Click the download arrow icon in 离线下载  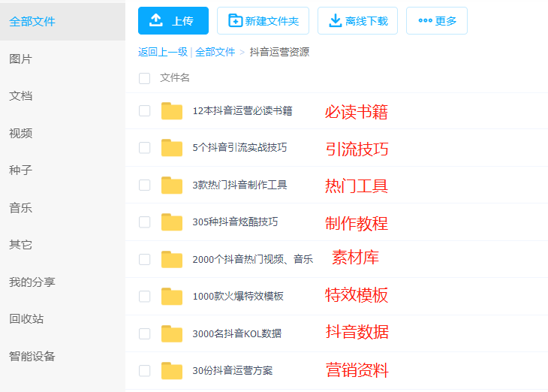[335, 20]
